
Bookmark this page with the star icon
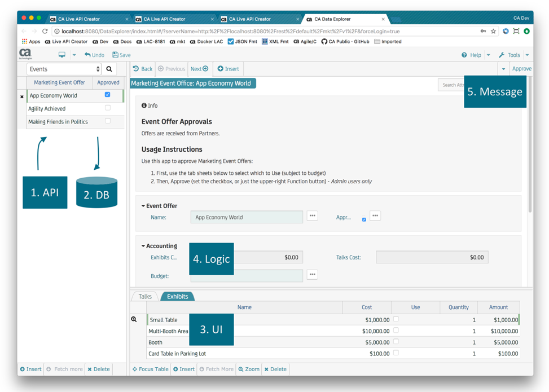coord(494,31)
